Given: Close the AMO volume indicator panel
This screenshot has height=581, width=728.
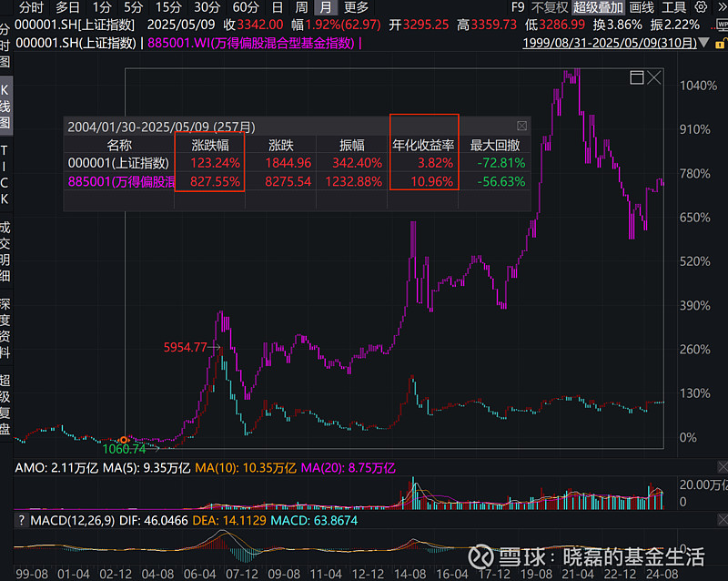Looking at the screenshot, I should [723, 466].
